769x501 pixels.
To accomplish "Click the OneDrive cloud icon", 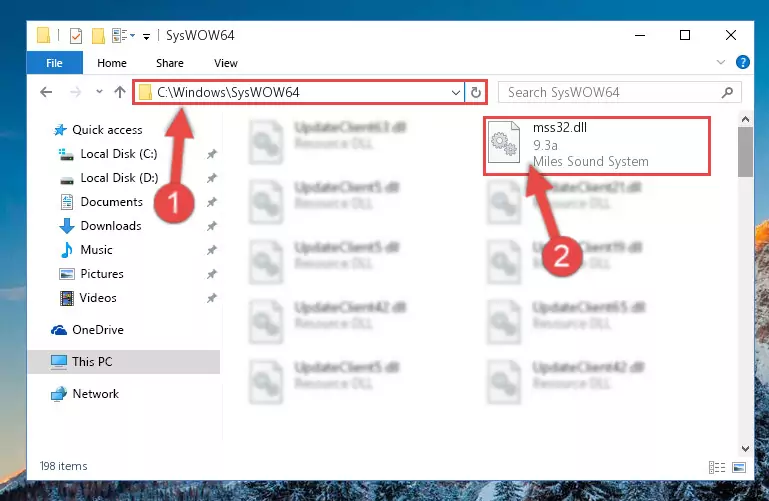I will [59, 330].
